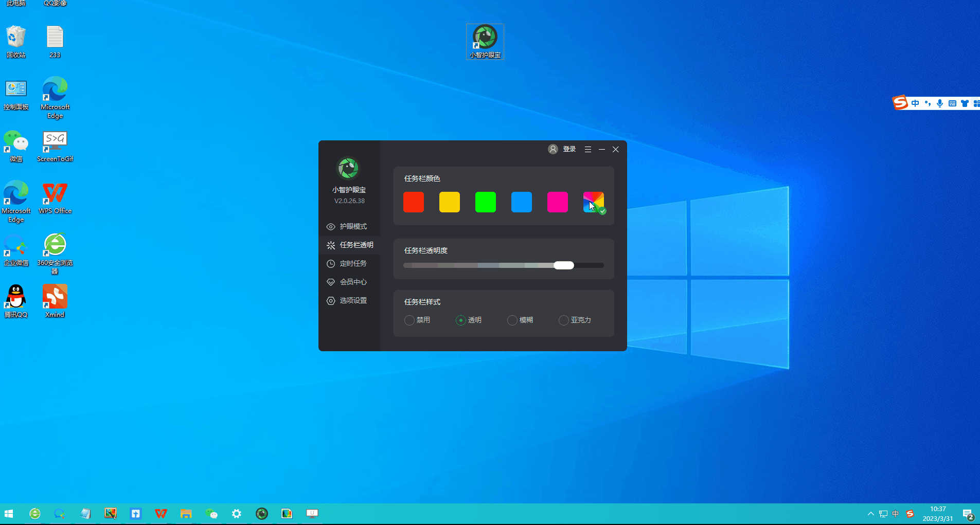Enable the 模糊 (blur) taskbar style
Screen dimensions: 980x525
pos(512,320)
